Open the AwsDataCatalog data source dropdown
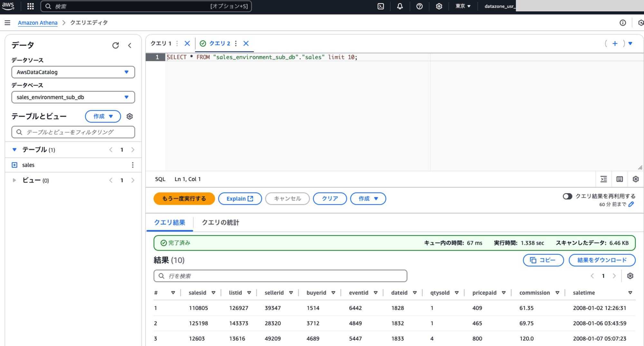 pyautogui.click(x=73, y=72)
